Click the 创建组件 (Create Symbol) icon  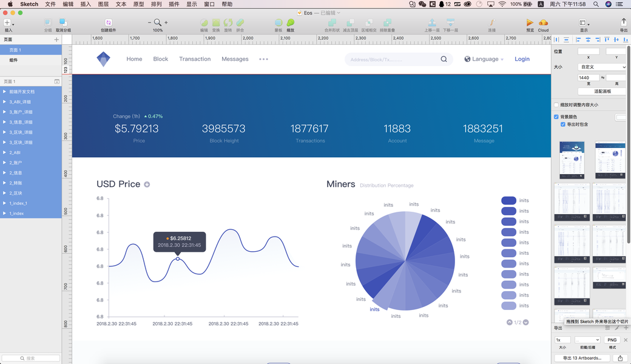pos(108,22)
